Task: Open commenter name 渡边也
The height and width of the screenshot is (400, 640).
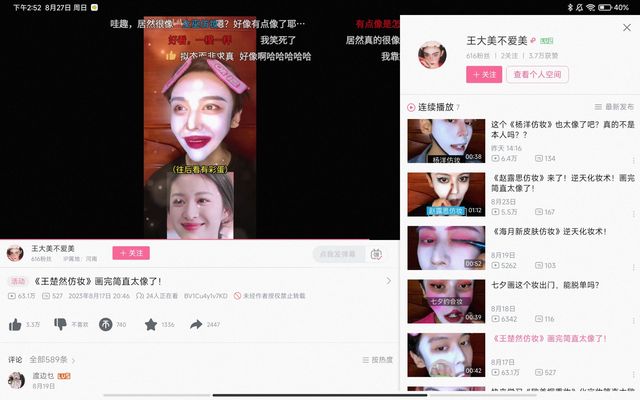Action: coord(43,376)
